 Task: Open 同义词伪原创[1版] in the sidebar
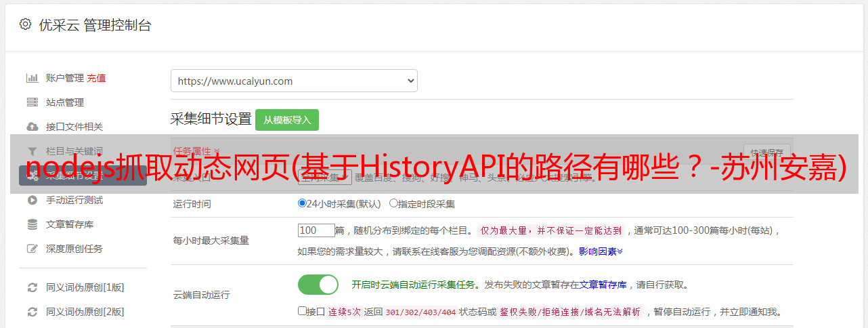tap(85, 287)
